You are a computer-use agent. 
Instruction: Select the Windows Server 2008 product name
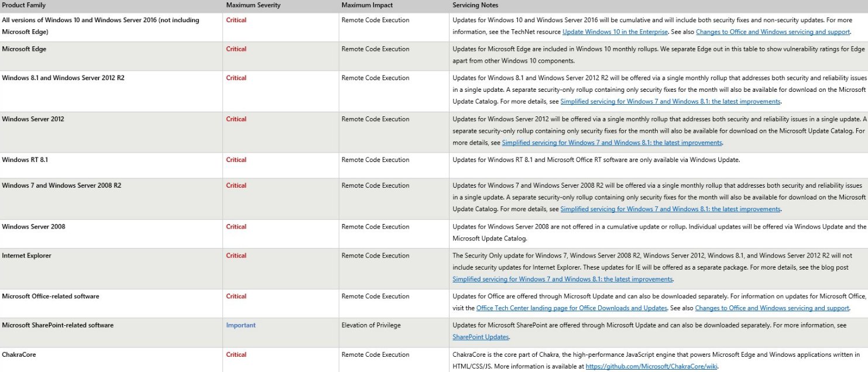[x=33, y=227]
